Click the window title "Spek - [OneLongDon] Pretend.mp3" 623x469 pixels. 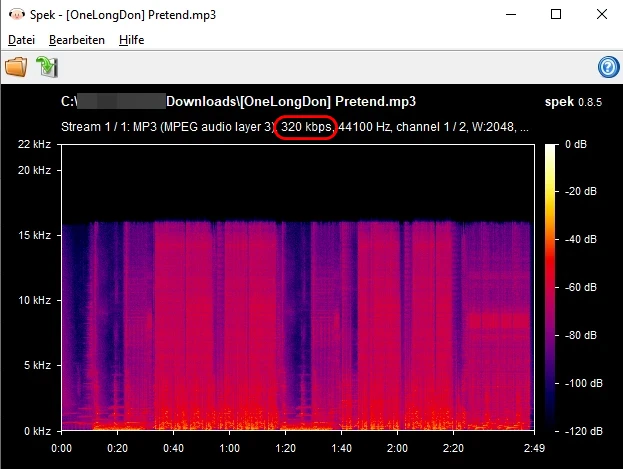tap(123, 15)
